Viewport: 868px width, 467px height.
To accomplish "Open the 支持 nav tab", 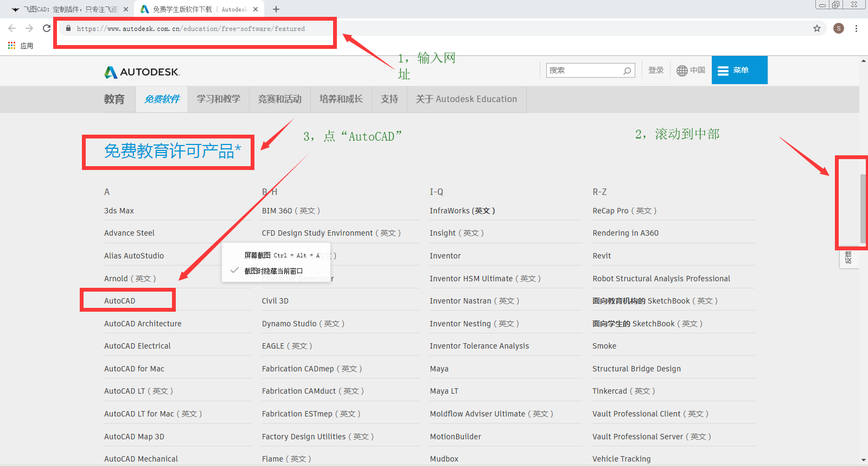I will tap(390, 99).
